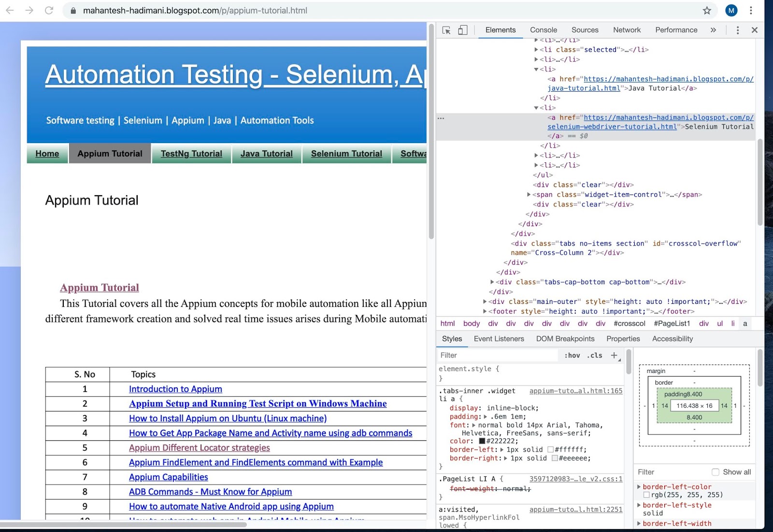This screenshot has width=773, height=532.
Task: Switch to the Console tab
Action: tap(543, 30)
